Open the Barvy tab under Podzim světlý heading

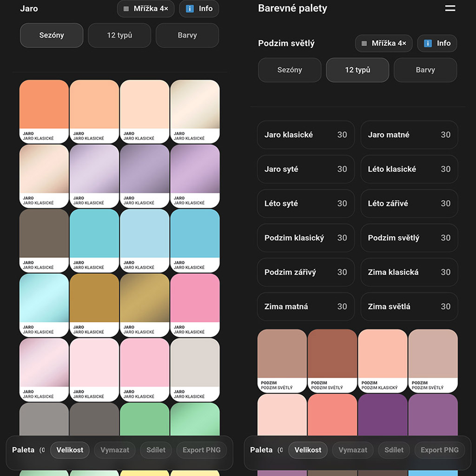pos(425,70)
